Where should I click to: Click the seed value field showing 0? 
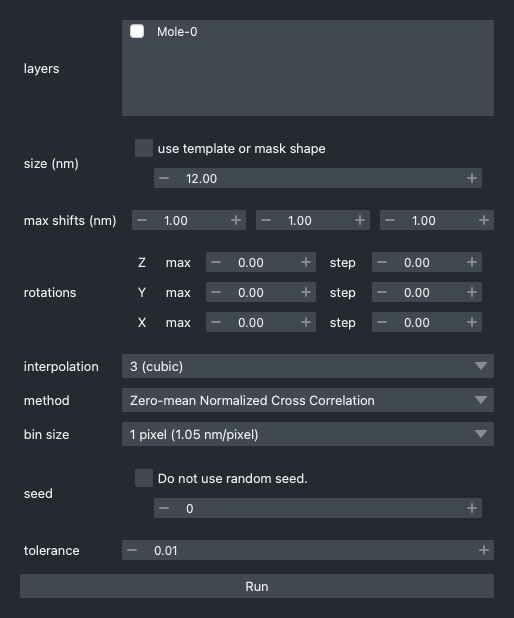click(318, 508)
